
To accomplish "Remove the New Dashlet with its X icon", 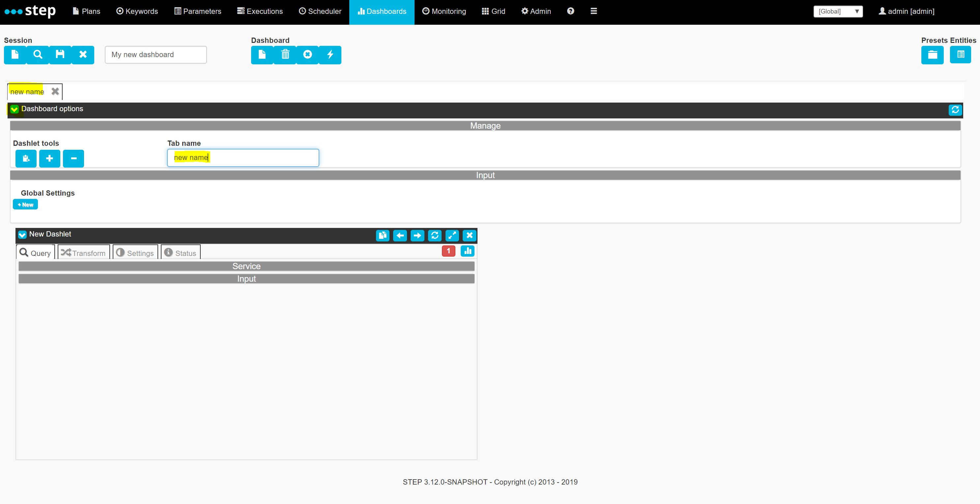I will pyautogui.click(x=470, y=236).
